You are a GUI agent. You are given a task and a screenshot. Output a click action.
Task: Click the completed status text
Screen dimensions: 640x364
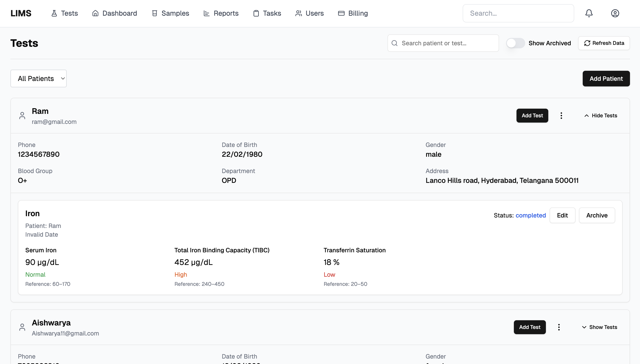531,215
